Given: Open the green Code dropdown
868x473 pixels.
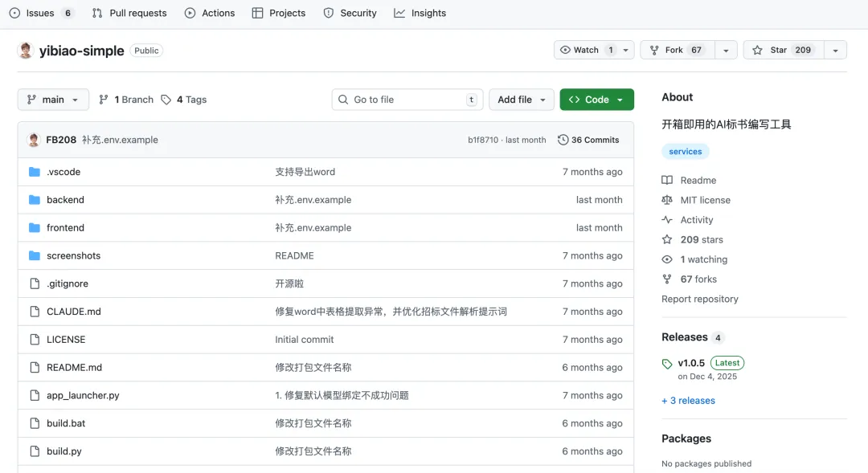Looking at the screenshot, I should pyautogui.click(x=596, y=100).
